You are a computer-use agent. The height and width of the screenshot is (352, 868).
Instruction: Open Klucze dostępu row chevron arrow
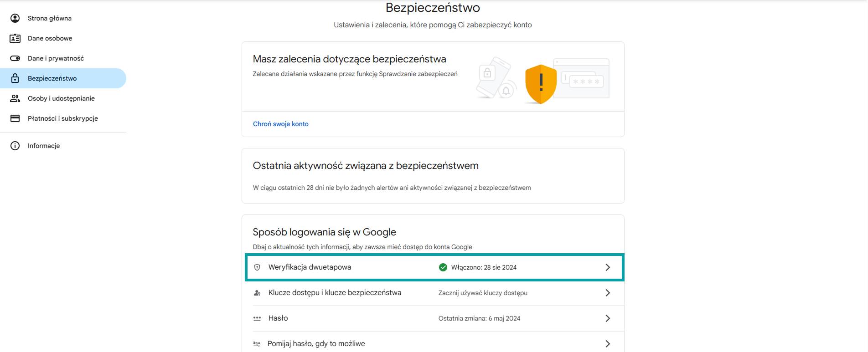point(607,293)
